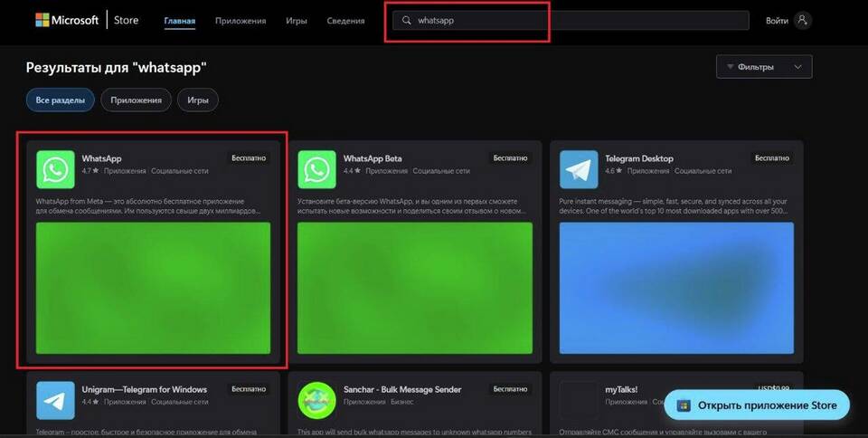Click the user account avatar icon
This screenshot has width=868, height=438.
(802, 20)
